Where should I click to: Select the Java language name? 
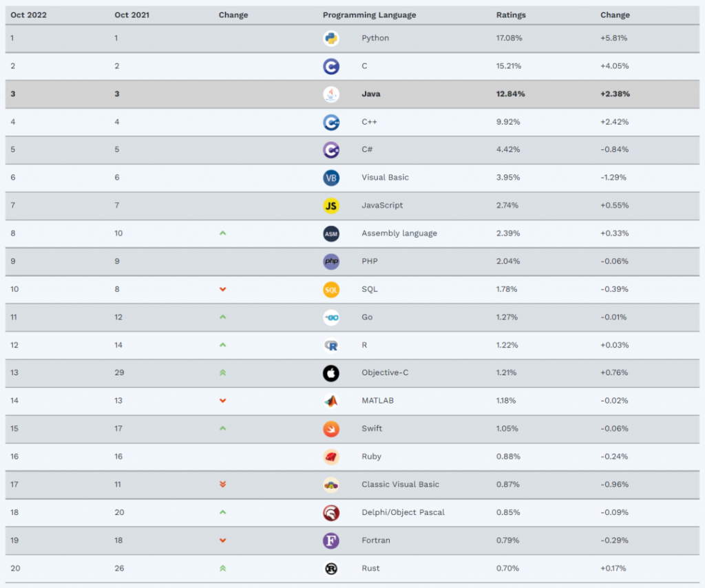(371, 94)
